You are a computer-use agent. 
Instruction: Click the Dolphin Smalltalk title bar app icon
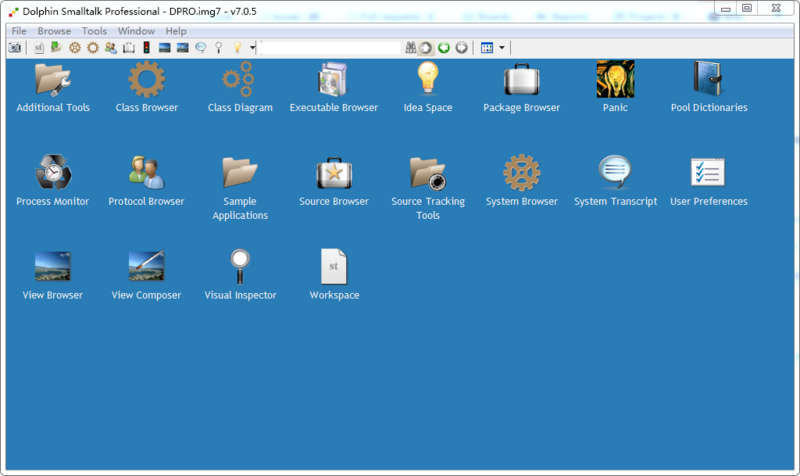pyautogui.click(x=13, y=11)
